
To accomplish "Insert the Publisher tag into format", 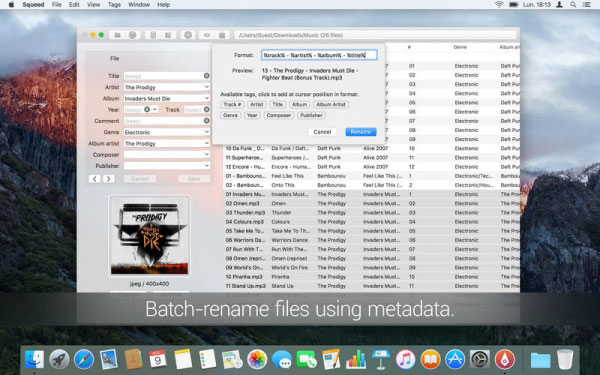I will pos(311,115).
